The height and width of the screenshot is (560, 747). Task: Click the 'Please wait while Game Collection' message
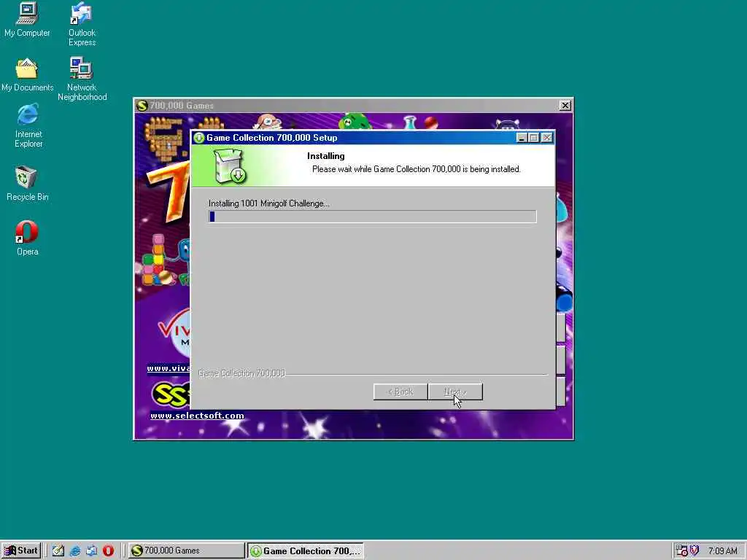417,169
